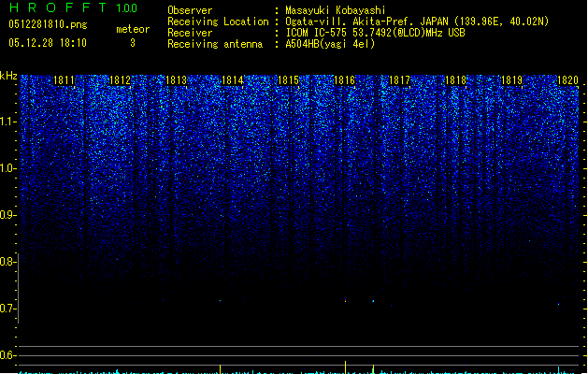This screenshot has height=374, width=588.
Task: Click the 1.0 kHz axis label
Action: [x=7, y=168]
